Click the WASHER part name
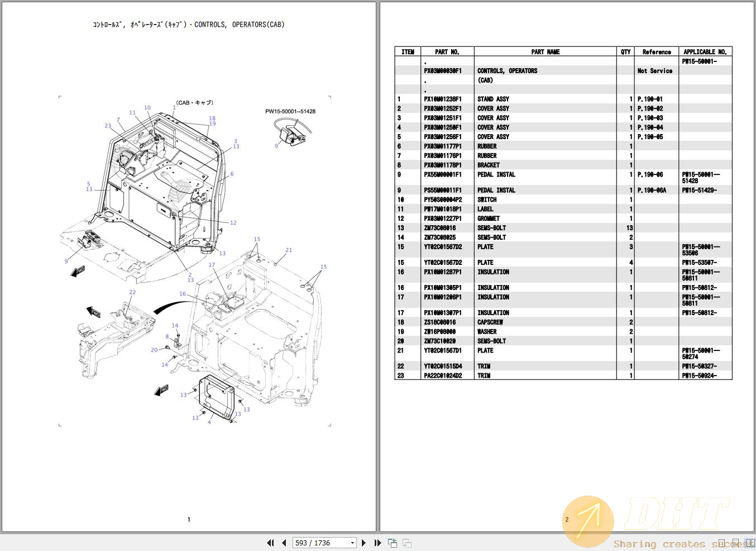 point(487,332)
